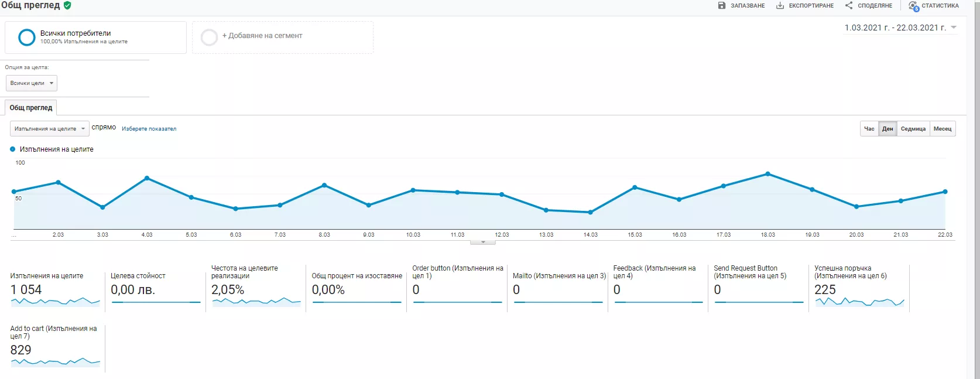Viewport: 980px width, 379px height.
Task: Collapse the chart using bottom arrow handle
Action: point(483,242)
